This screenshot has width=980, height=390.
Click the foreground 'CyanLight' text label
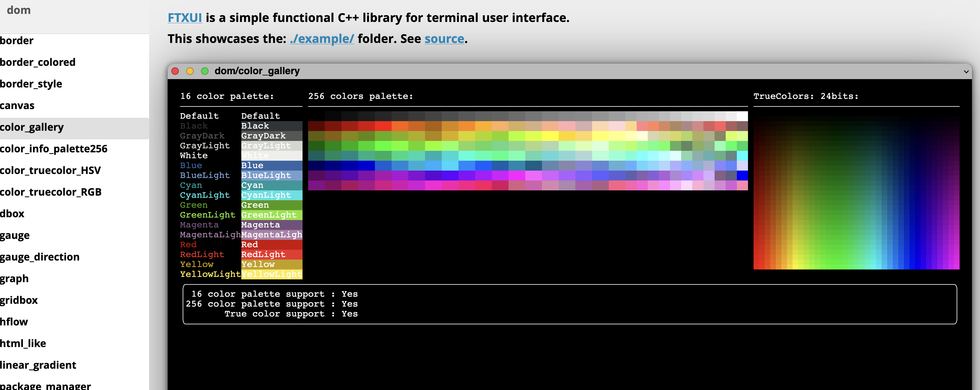pyautogui.click(x=205, y=195)
